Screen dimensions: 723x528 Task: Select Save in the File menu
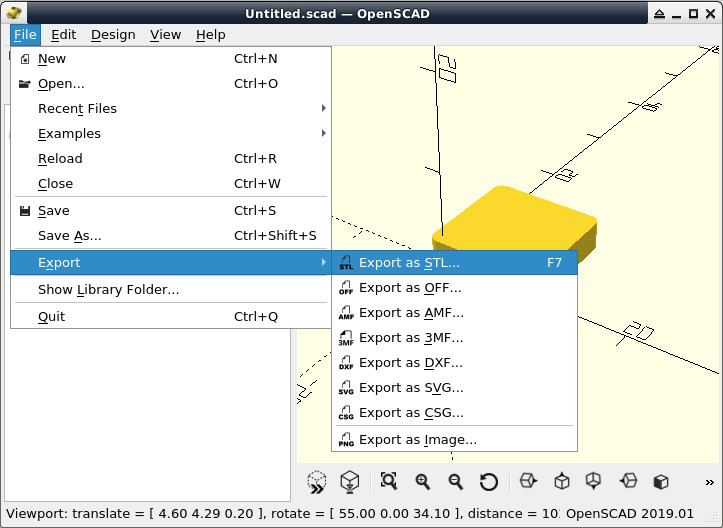[171, 210]
